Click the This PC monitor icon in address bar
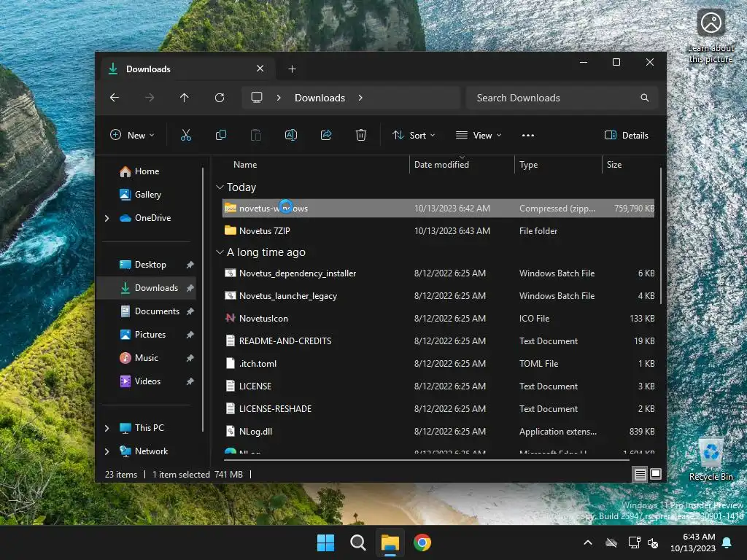The width and height of the screenshot is (747, 560). (x=257, y=98)
